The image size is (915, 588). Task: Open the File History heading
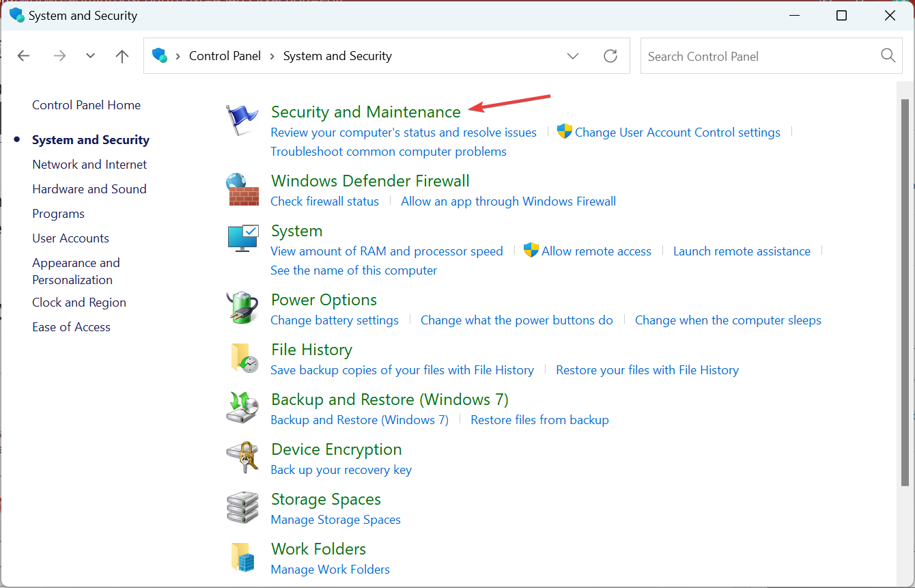tap(311, 350)
